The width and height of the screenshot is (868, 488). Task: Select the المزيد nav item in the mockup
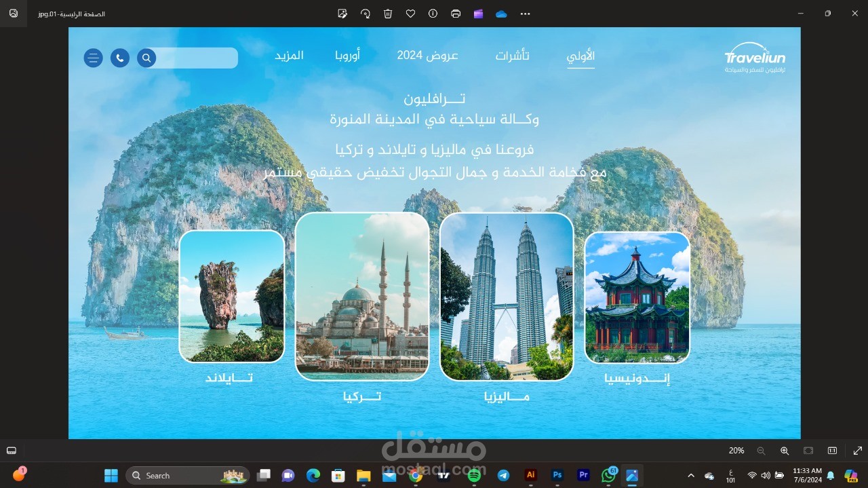coord(289,56)
